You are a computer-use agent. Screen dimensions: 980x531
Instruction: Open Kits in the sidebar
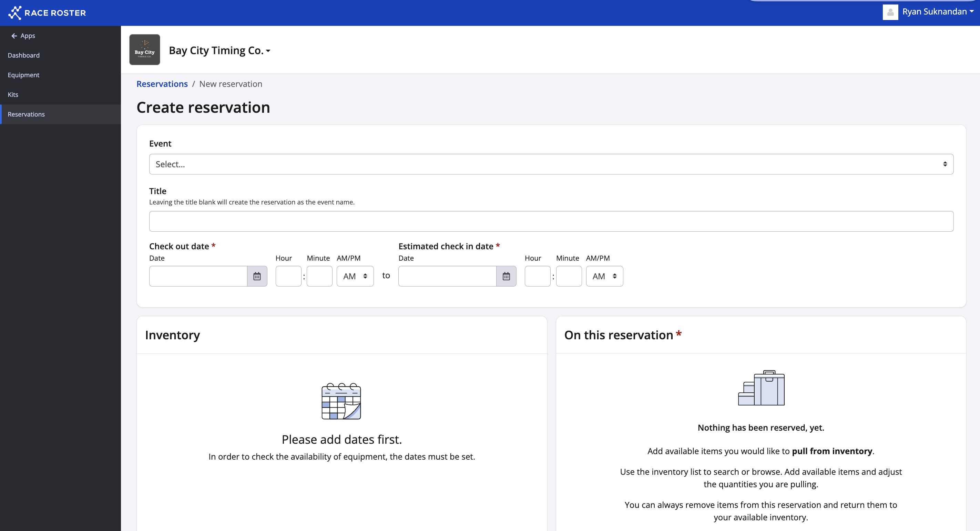click(x=13, y=94)
